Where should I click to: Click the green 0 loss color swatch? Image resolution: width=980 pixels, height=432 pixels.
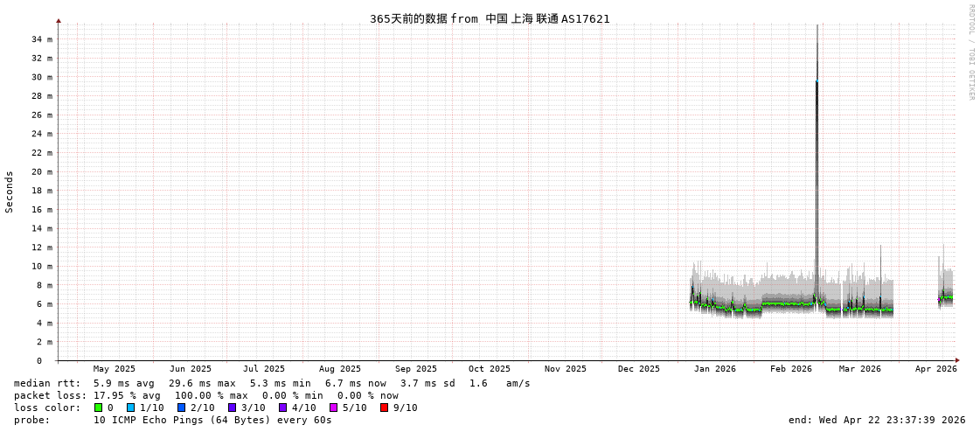click(x=99, y=408)
